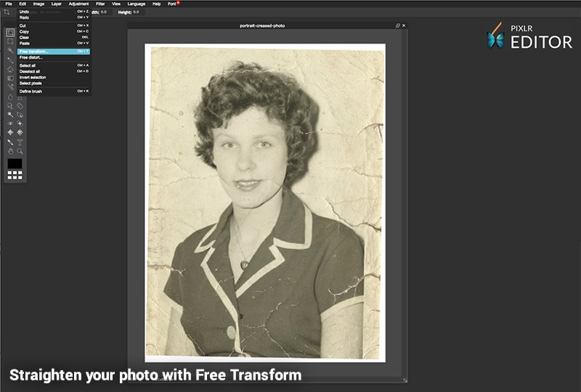Viewport: 581px width, 392px height.
Task: Open the Adjustment menu
Action: (x=78, y=4)
